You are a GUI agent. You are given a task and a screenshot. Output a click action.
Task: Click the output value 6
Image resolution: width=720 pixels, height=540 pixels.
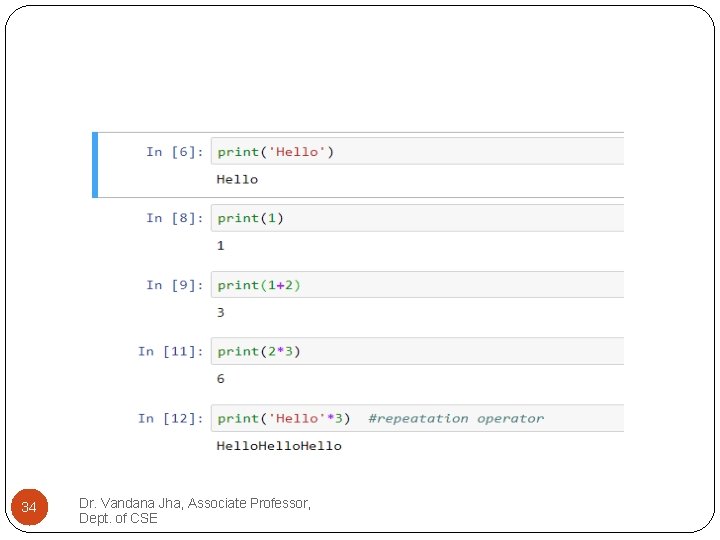(221, 379)
